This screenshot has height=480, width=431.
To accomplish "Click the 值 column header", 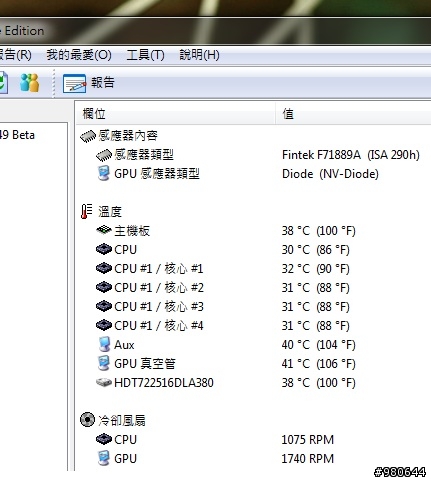I will coord(288,114).
